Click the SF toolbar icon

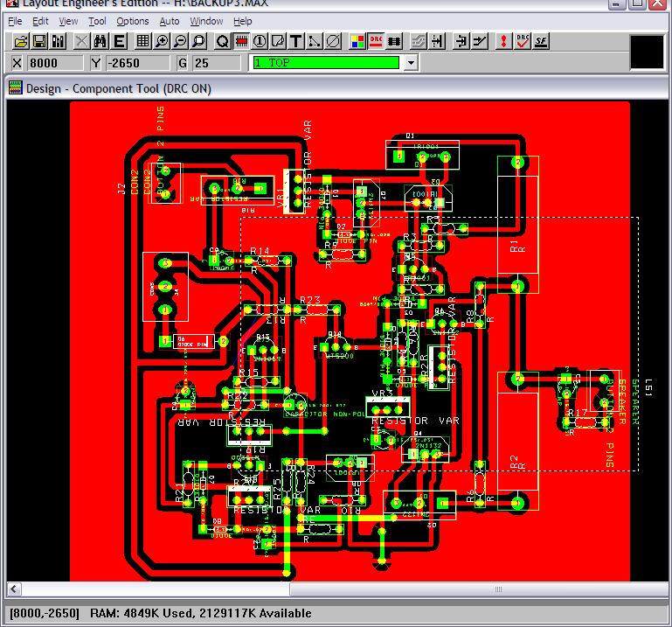[x=541, y=41]
